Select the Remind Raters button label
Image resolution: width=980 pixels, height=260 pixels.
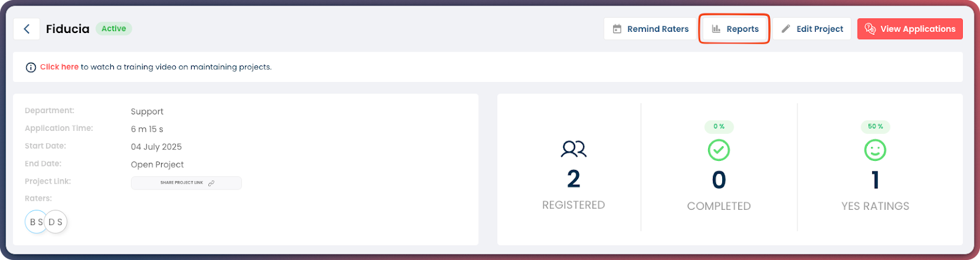coord(658,29)
